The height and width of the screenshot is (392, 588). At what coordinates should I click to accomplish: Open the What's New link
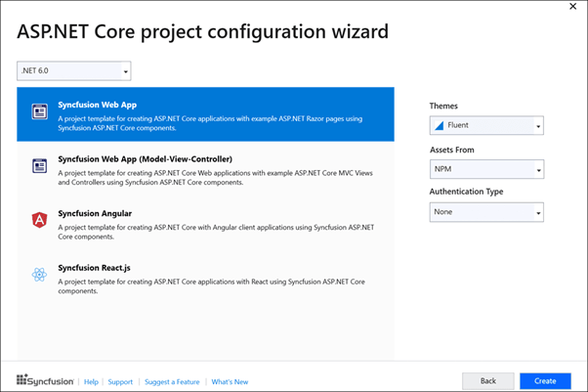[230, 381]
